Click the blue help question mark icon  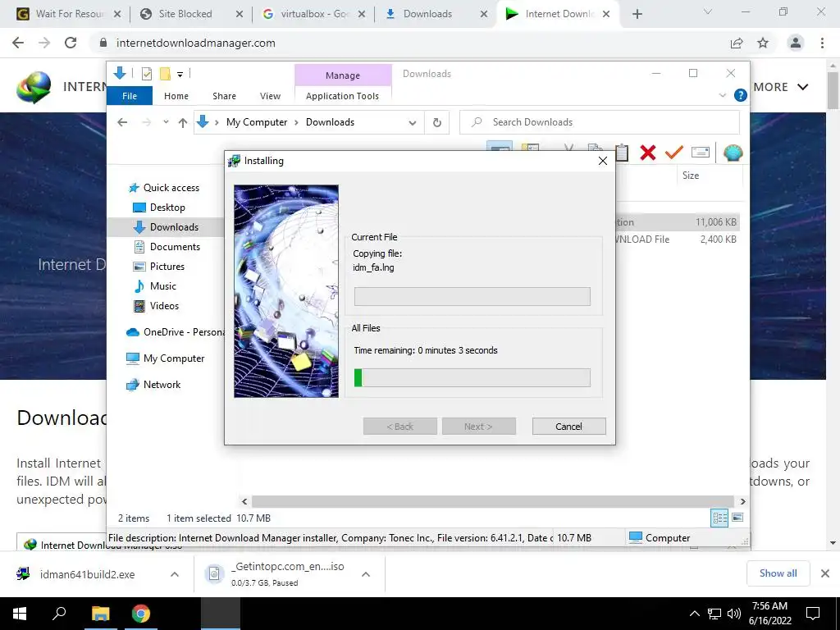[741, 95]
